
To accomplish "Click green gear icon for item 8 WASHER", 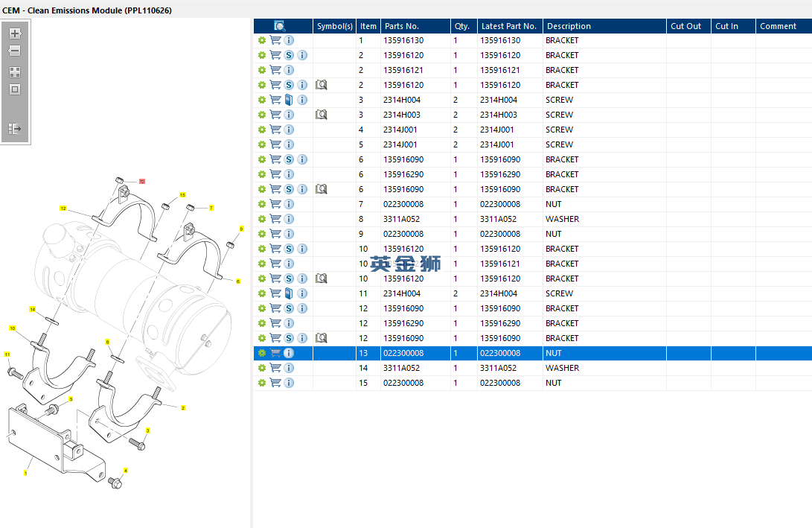I will [262, 219].
